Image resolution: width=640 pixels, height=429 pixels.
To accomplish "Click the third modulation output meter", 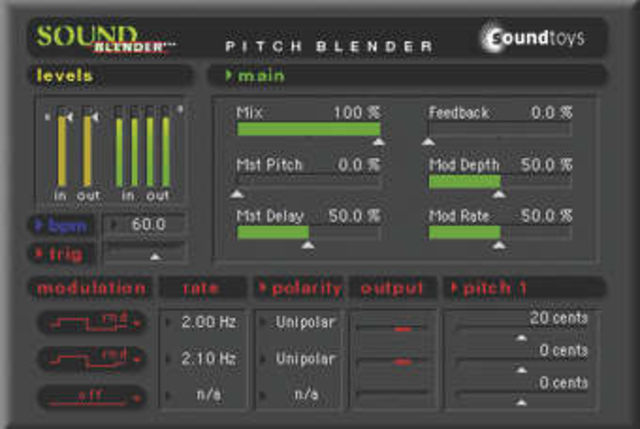I will click(393, 393).
